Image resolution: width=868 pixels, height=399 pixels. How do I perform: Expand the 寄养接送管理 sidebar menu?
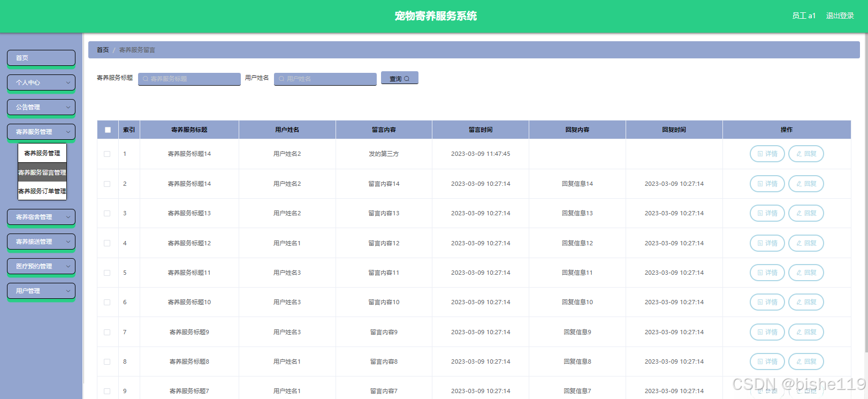coord(41,242)
